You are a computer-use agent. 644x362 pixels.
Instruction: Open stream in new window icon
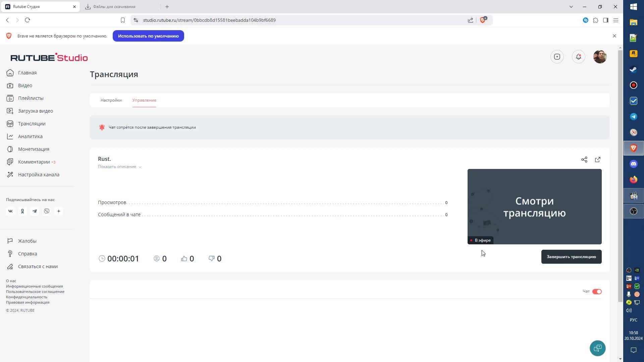597,160
